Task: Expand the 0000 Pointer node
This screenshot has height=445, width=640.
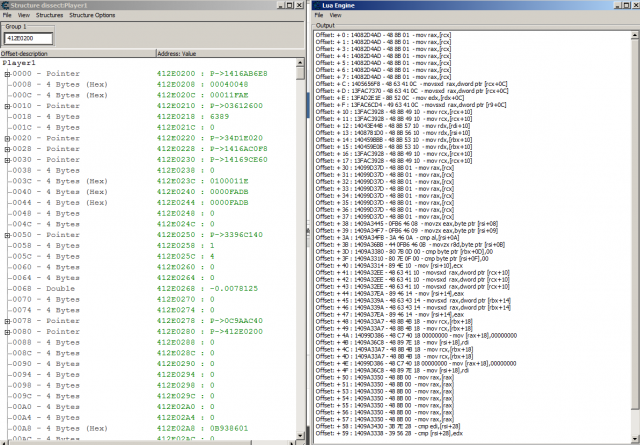Action: click(7, 74)
